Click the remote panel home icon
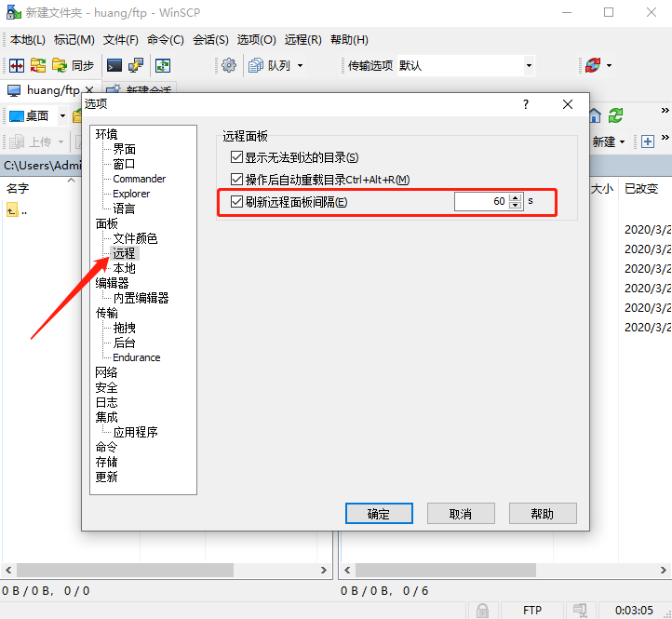 (x=595, y=115)
